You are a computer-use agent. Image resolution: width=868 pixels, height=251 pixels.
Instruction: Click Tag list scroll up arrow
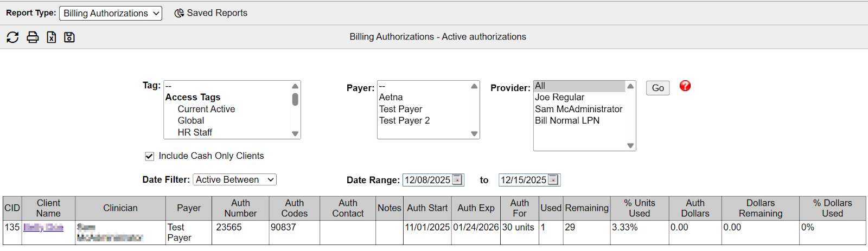point(295,86)
